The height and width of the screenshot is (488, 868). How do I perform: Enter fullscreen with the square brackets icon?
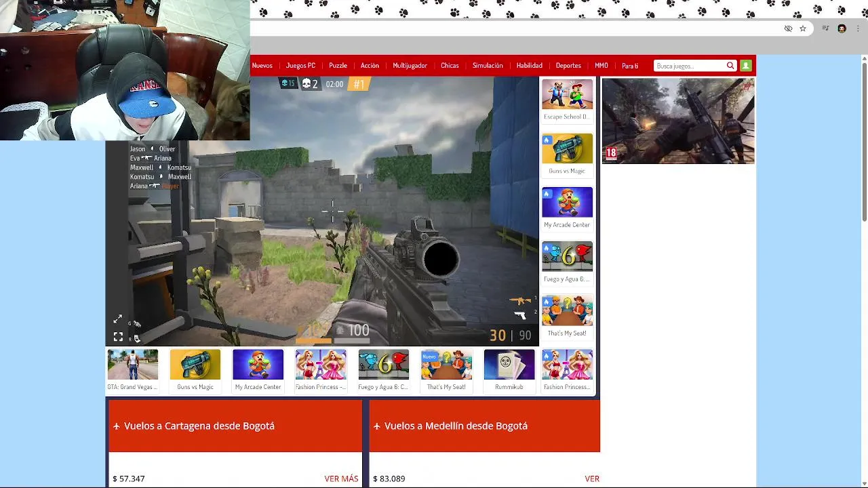click(x=118, y=336)
